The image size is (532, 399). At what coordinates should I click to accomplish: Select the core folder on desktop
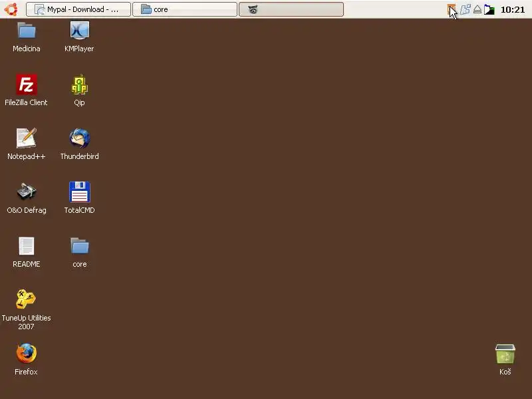click(79, 246)
